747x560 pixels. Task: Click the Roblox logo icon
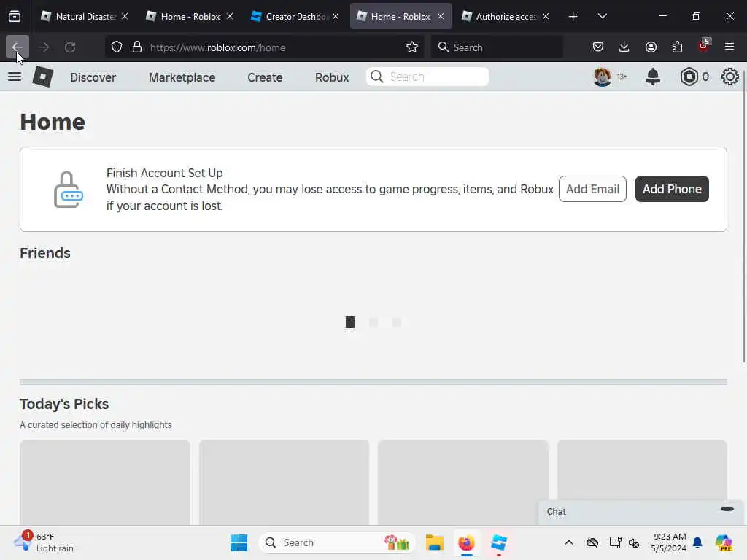(43, 77)
